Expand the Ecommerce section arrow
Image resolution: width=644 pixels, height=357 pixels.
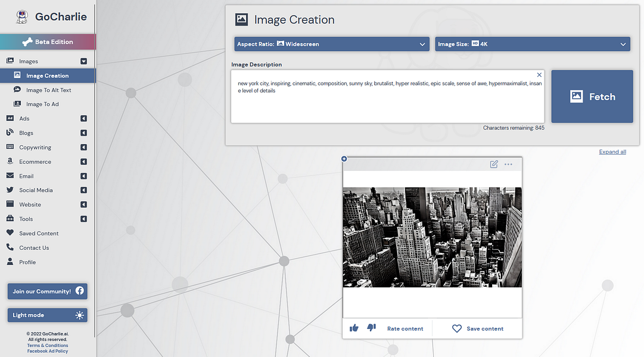tap(84, 162)
